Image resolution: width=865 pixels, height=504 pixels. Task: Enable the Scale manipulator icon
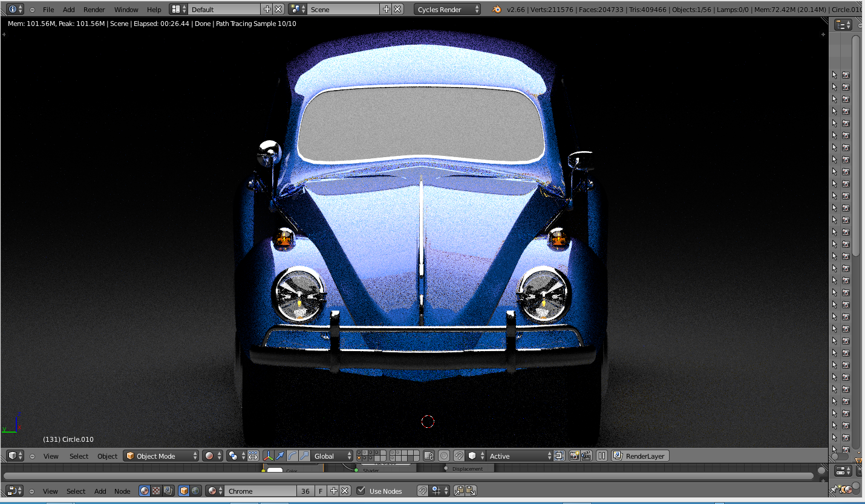304,456
